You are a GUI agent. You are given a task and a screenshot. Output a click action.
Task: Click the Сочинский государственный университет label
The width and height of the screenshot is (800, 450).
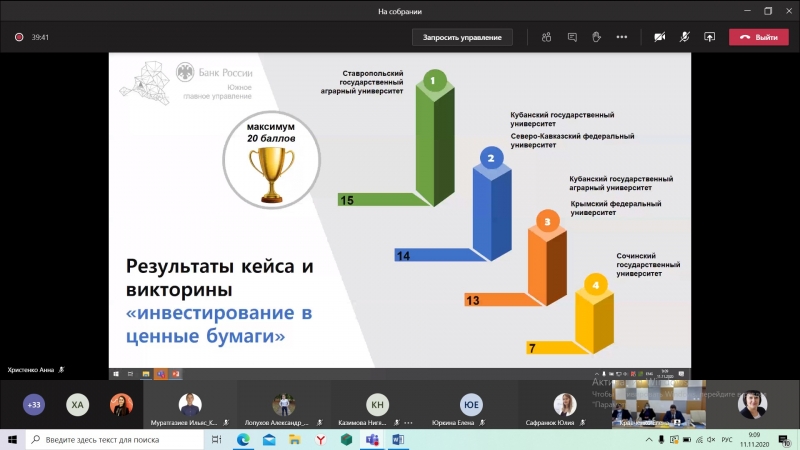pos(648,265)
